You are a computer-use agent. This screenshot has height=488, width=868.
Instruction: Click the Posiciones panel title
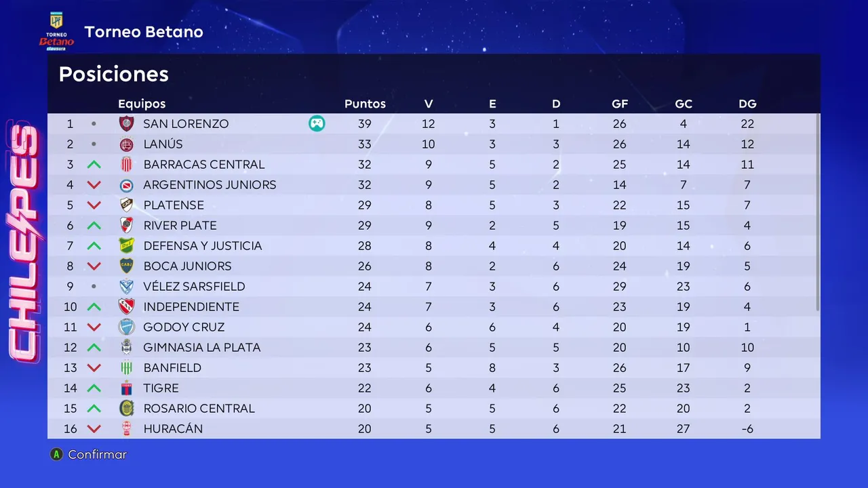click(x=114, y=74)
